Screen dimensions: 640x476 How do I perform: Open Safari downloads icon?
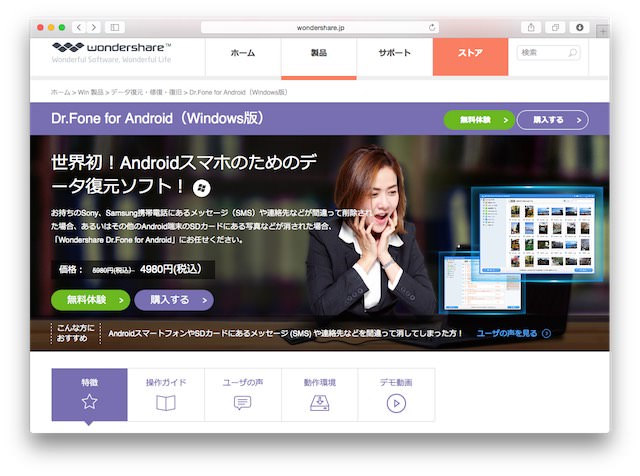[x=579, y=27]
